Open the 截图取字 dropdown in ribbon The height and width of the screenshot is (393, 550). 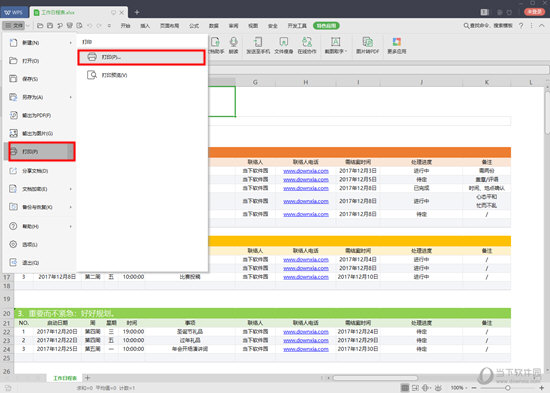tap(336, 45)
